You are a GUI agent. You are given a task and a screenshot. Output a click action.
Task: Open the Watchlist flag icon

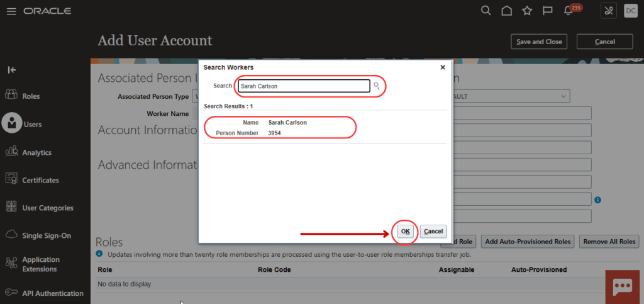pyautogui.click(x=548, y=11)
